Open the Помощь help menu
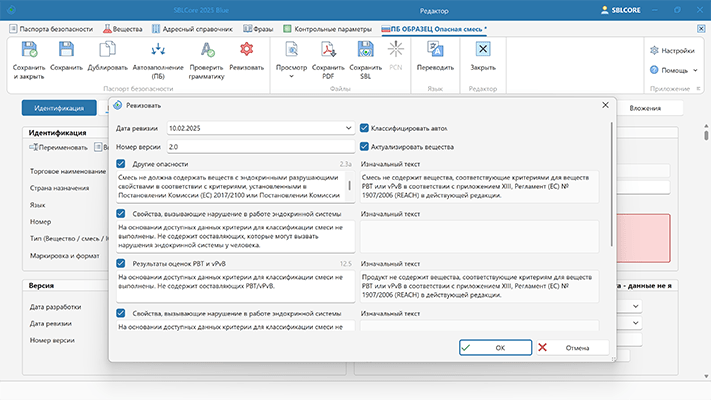Viewport: 711px width, 400px height. [x=673, y=70]
